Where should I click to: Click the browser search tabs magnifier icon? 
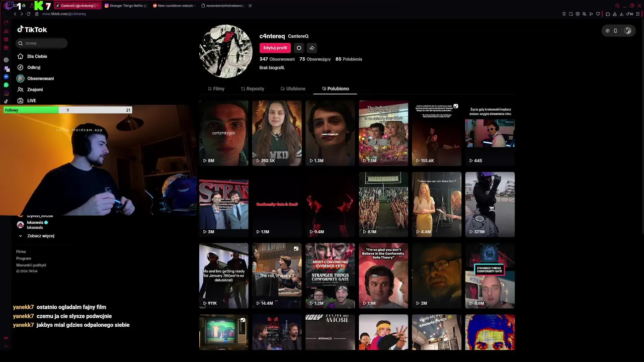click(617, 6)
